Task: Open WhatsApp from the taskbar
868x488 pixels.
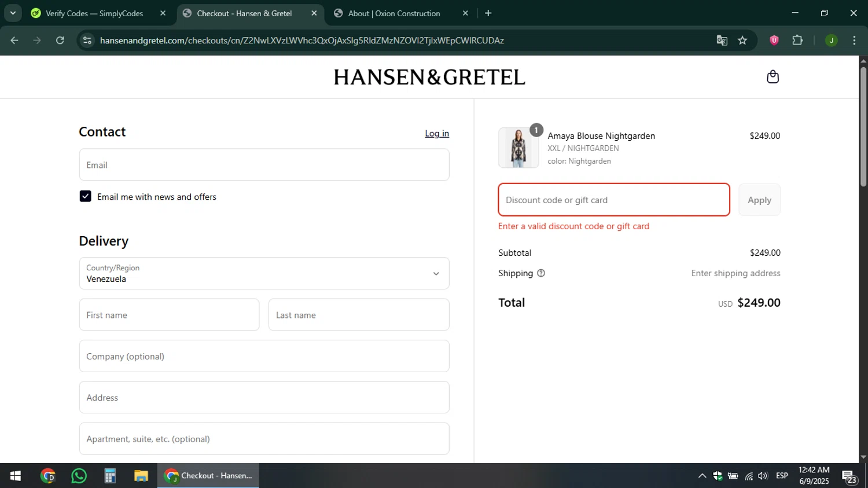Action: (x=79, y=476)
